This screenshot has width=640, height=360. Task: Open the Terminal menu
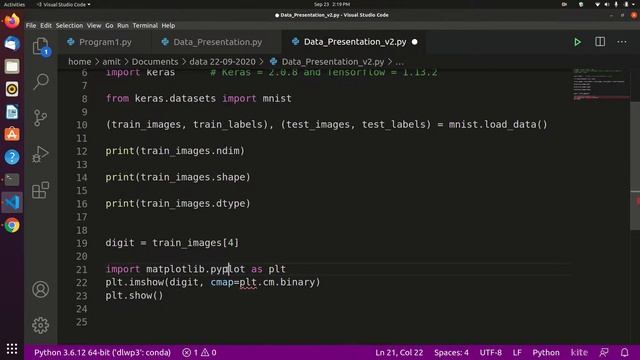coord(145,25)
